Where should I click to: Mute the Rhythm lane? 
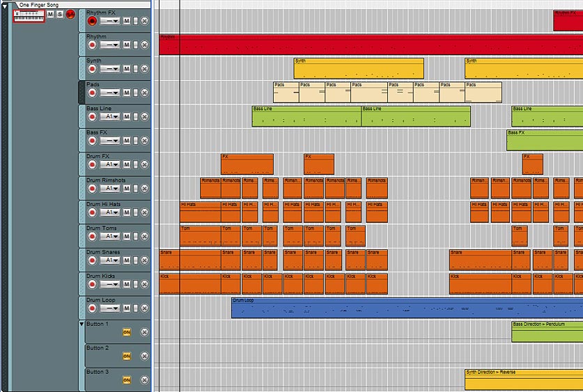[x=127, y=45]
